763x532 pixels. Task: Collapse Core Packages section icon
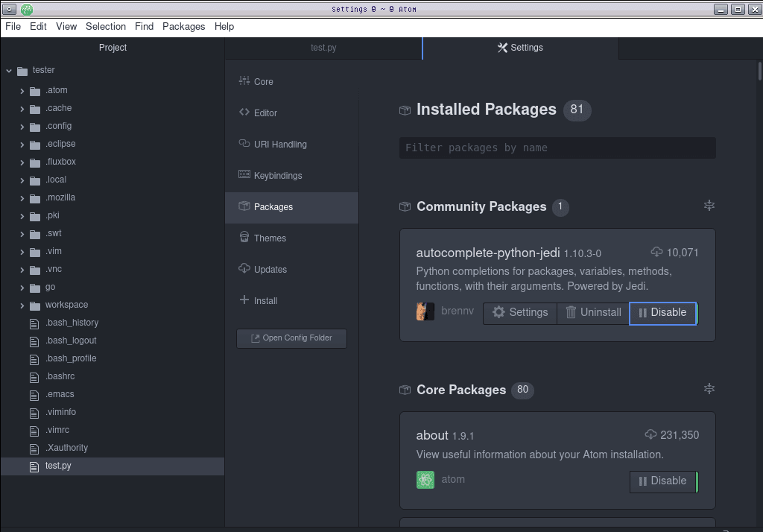pyautogui.click(x=709, y=389)
